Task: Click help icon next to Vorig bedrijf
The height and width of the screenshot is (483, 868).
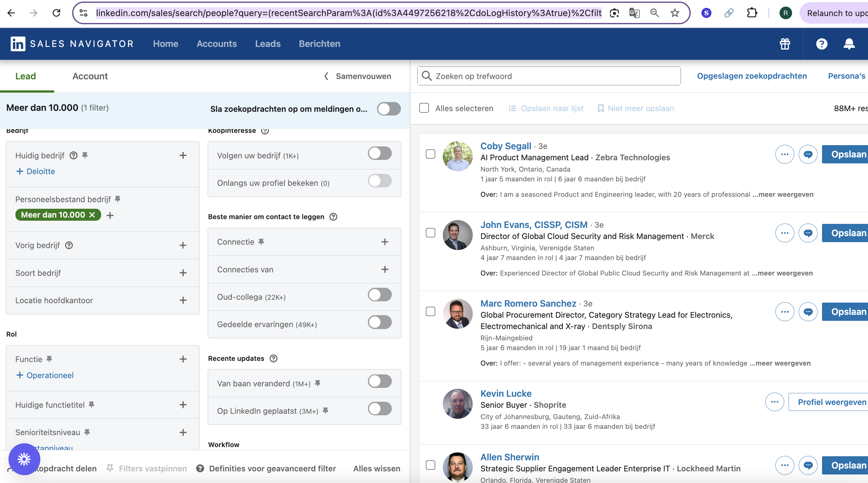Action: click(x=69, y=245)
